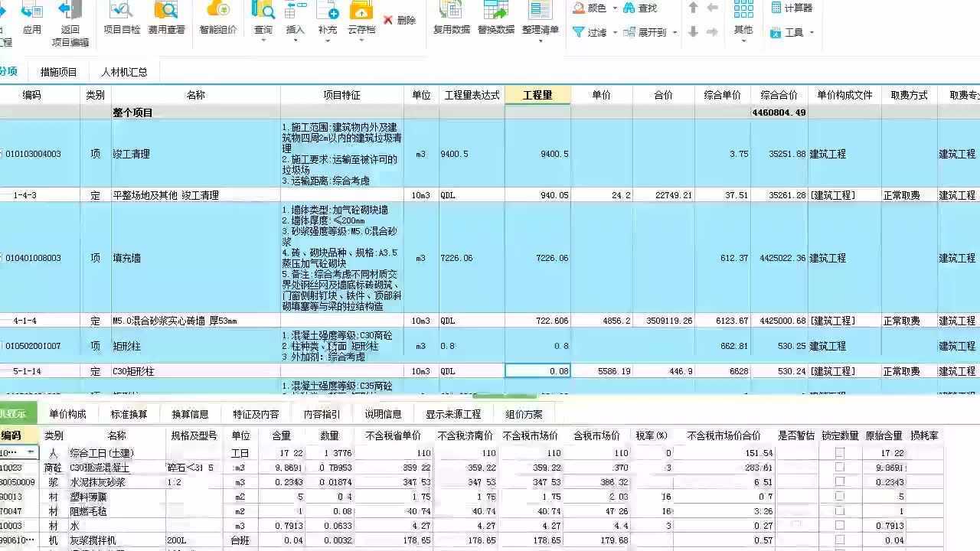Open the dropdown arrow under 整理清单
The image size is (980, 551).
coord(541,41)
